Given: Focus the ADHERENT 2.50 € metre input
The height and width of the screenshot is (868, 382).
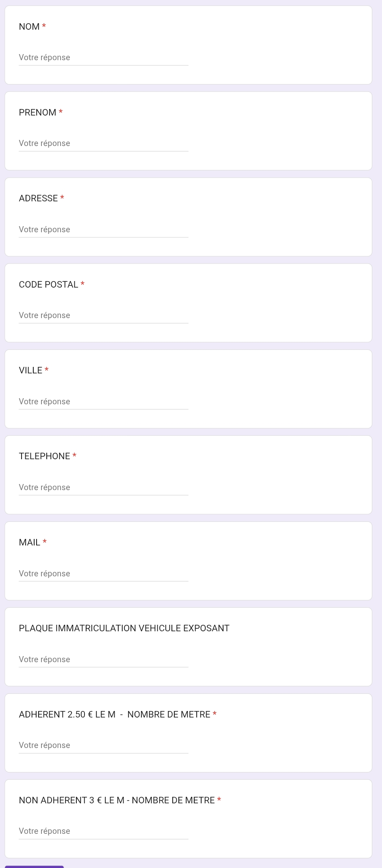Looking at the screenshot, I should (103, 745).
